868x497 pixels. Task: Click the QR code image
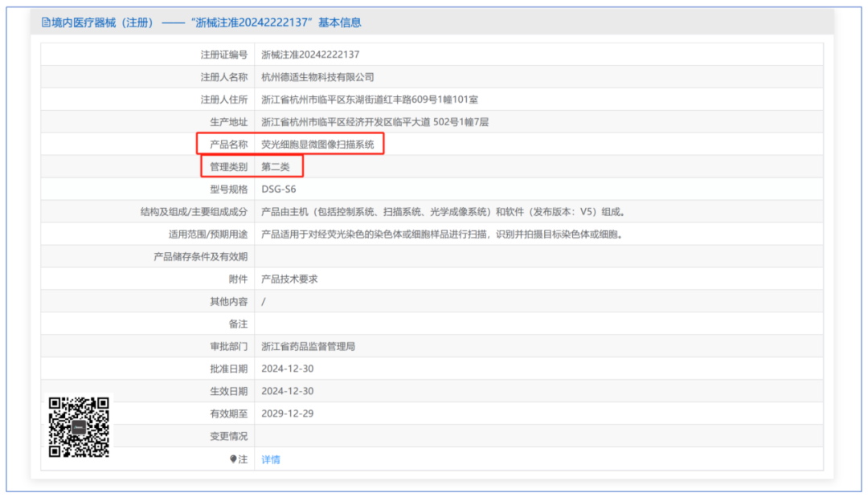pos(79,426)
